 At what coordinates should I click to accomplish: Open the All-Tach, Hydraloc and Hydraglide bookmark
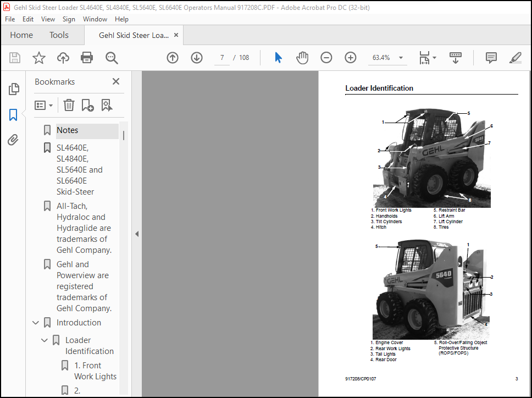pos(84,228)
